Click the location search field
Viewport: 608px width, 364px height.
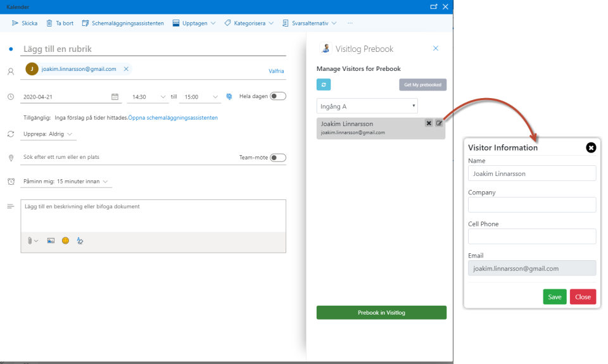[128, 157]
